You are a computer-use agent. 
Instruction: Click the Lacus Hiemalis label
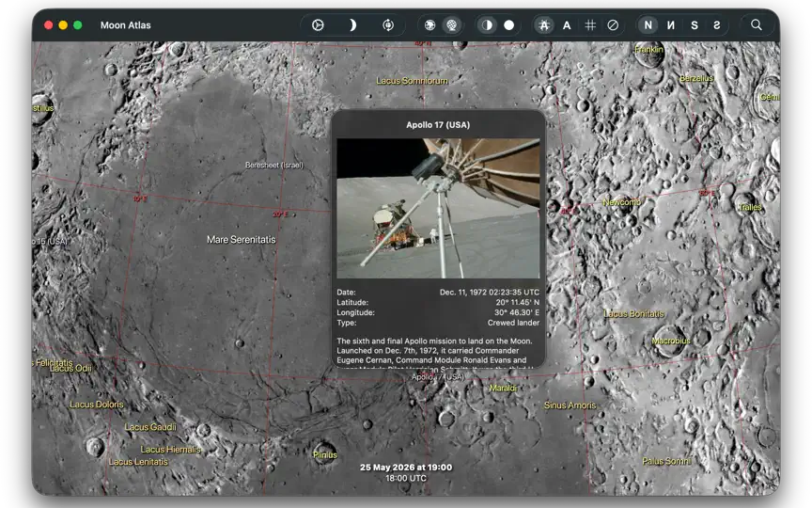click(x=170, y=450)
